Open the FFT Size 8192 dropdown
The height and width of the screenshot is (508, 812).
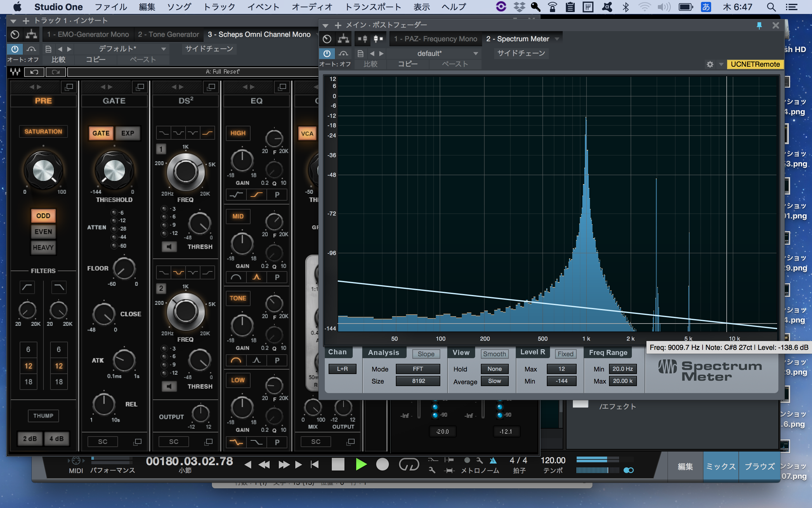[418, 381]
